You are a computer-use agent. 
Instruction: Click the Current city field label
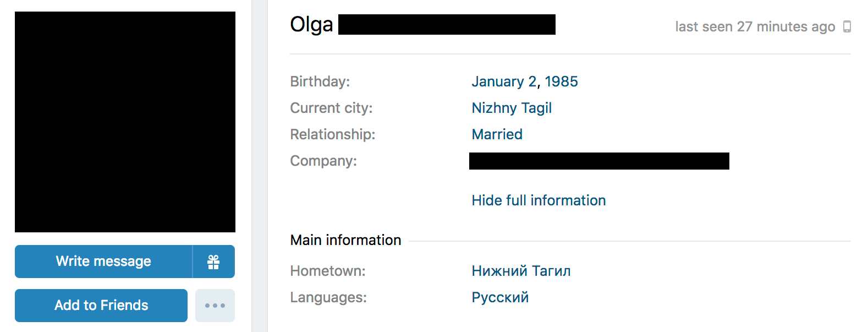pyautogui.click(x=331, y=108)
